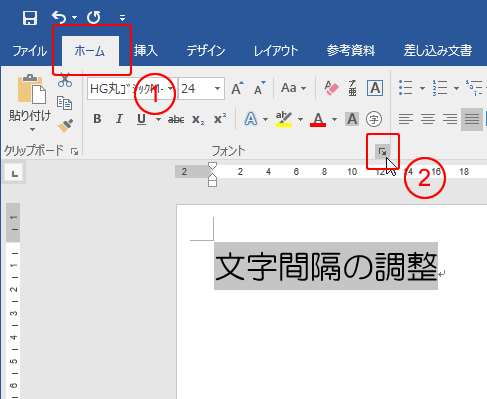This screenshot has width=487, height=399.
Task: Click the font size field showing 24
Action: (195, 88)
